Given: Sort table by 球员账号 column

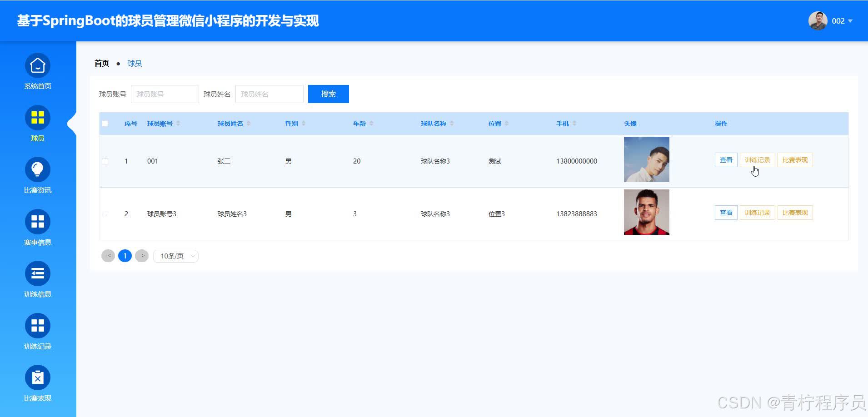Looking at the screenshot, I should click(178, 124).
